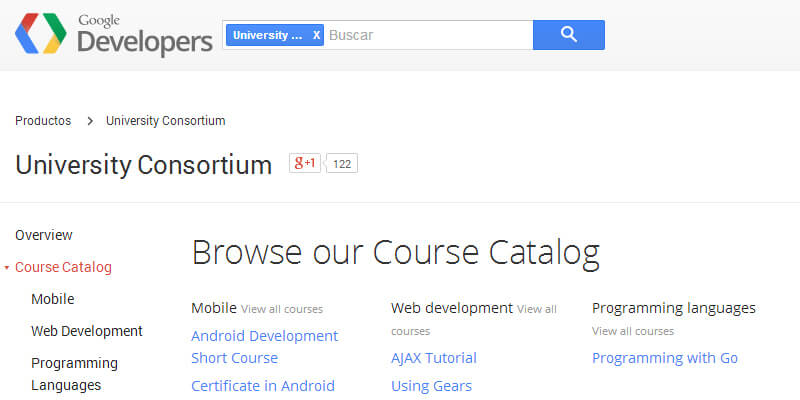The image size is (800, 400).
Task: Click the Web development column heading
Action: [452, 308]
